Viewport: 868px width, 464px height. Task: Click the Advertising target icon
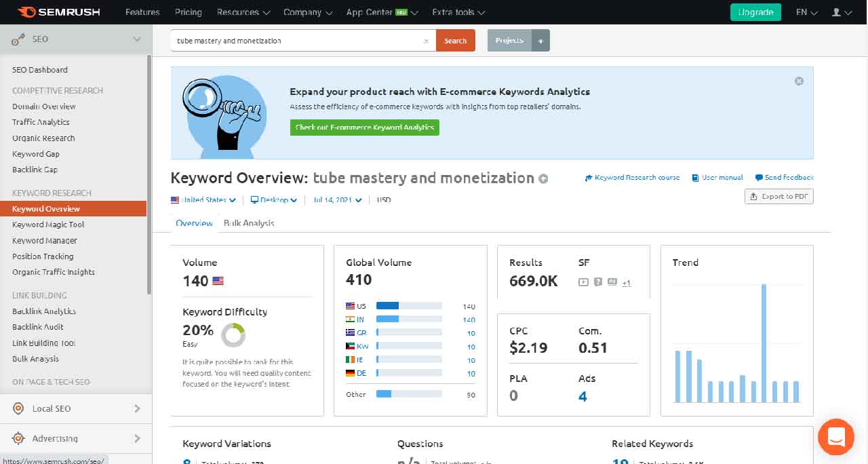[x=19, y=438]
